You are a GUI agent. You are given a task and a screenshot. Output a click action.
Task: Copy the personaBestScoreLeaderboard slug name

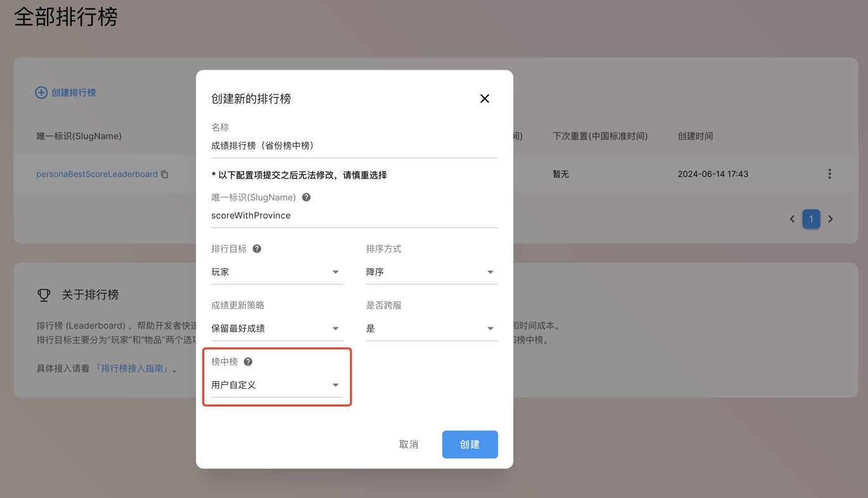coord(165,174)
